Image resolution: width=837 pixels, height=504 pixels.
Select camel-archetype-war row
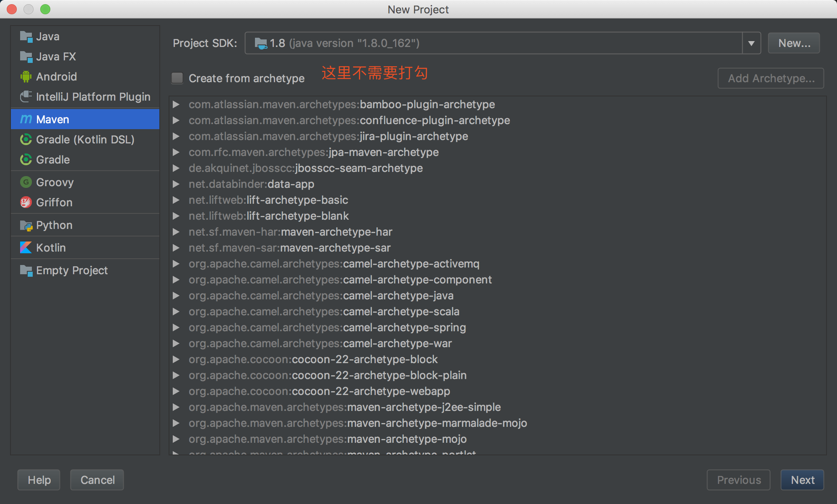498,343
